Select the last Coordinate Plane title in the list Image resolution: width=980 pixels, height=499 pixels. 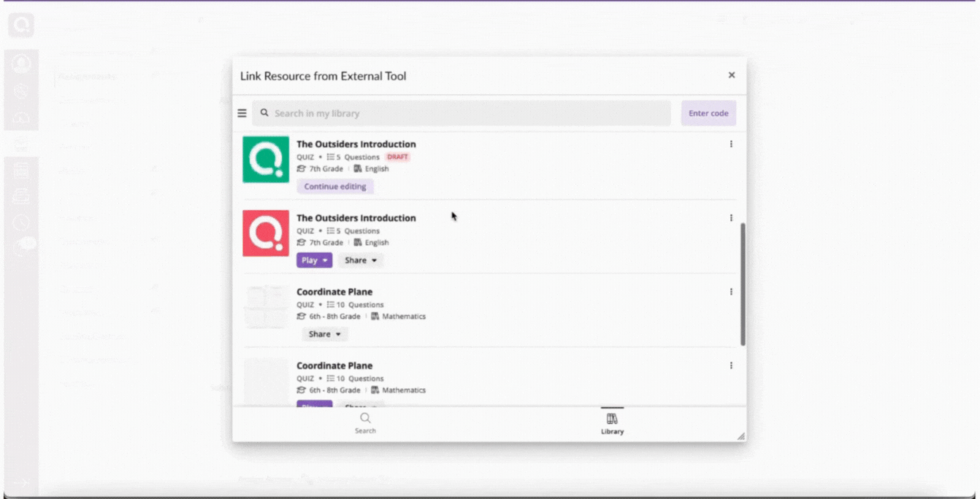pyautogui.click(x=334, y=365)
